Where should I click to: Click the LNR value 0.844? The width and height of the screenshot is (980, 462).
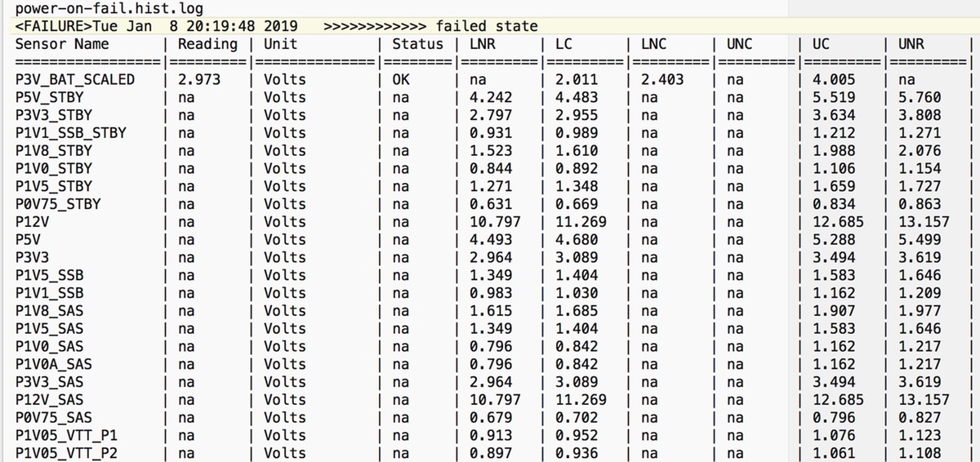[491, 169]
